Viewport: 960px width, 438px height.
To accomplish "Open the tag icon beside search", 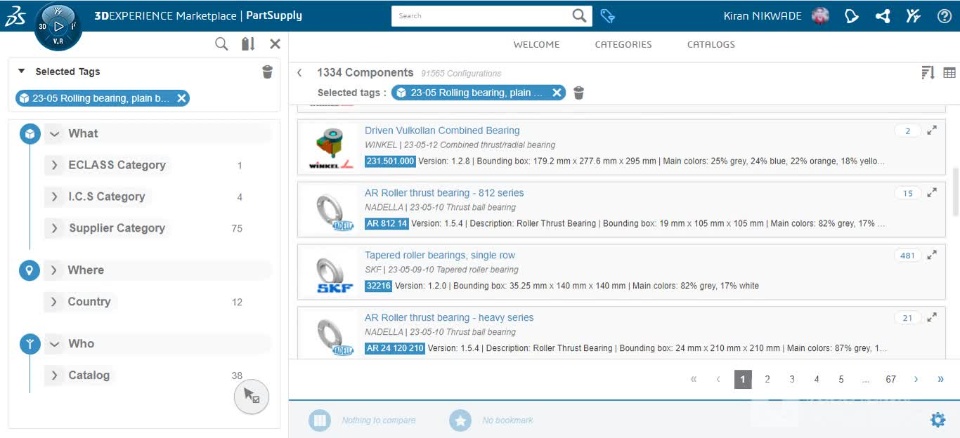I will [607, 16].
